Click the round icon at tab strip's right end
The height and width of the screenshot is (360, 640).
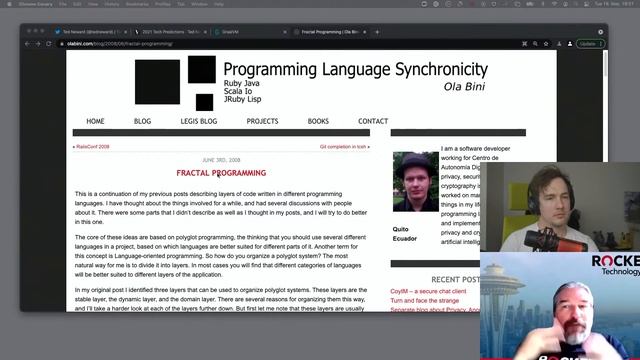[600, 32]
